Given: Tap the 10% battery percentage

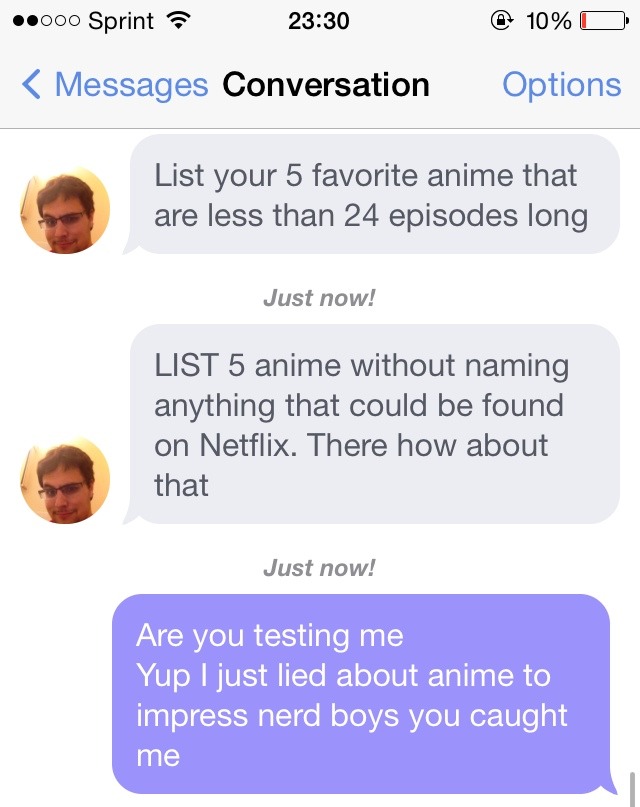Looking at the screenshot, I should tap(546, 20).
